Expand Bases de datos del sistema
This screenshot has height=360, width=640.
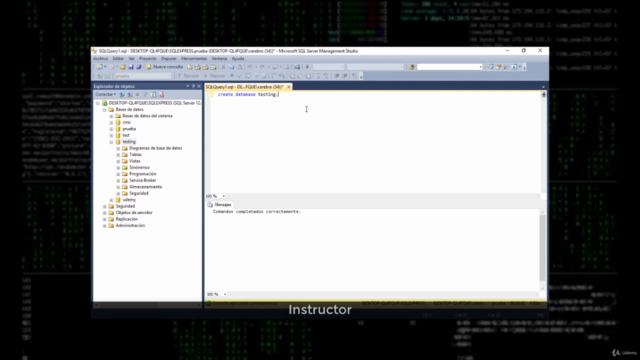pos(111,116)
